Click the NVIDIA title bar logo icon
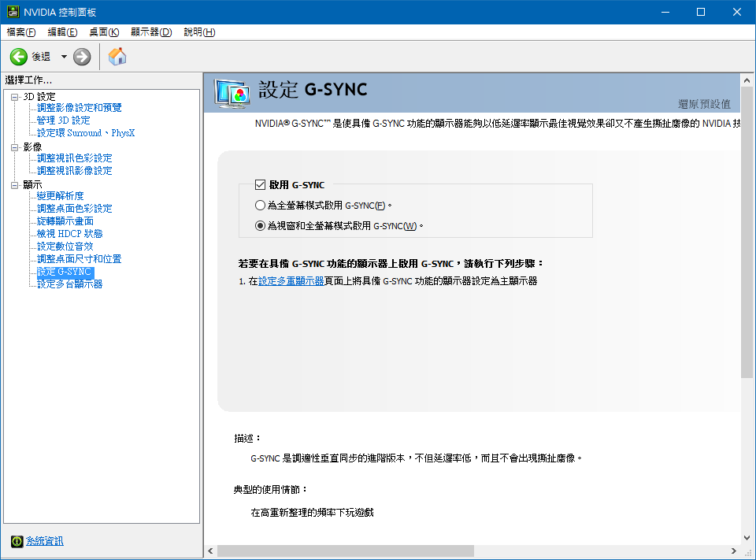Image resolution: width=756 pixels, height=560 pixels. pos(13,12)
